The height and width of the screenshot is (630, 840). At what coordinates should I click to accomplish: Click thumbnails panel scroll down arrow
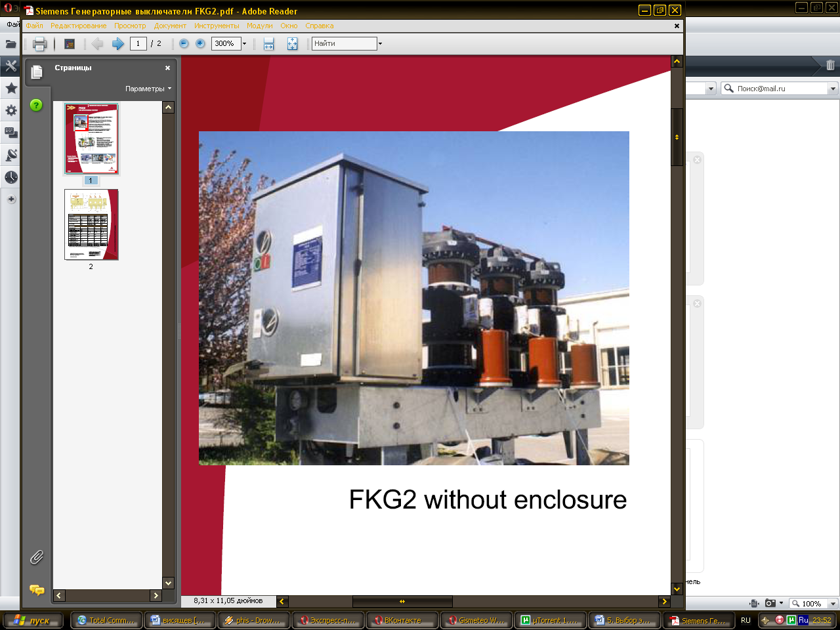tap(169, 583)
